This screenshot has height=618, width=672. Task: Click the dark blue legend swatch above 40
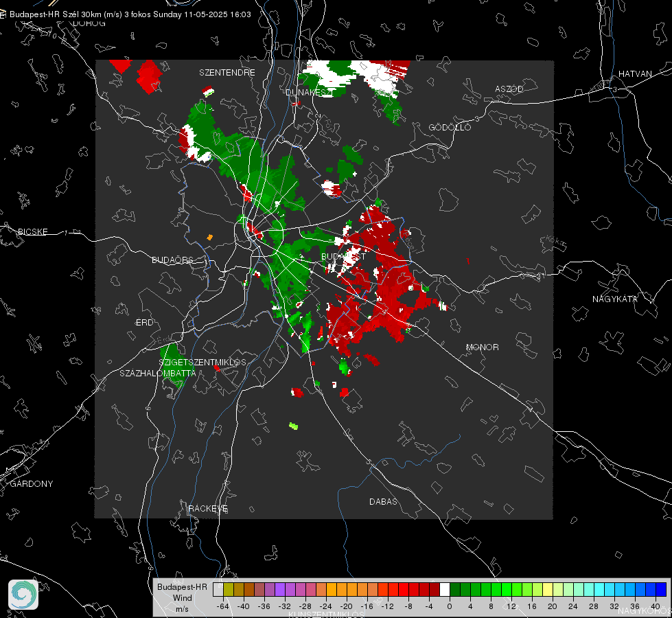[x=661, y=590]
